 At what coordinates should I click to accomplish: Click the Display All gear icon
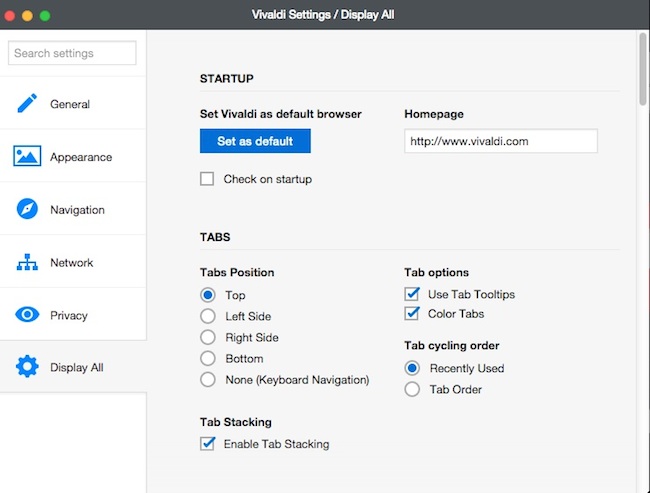click(x=27, y=367)
